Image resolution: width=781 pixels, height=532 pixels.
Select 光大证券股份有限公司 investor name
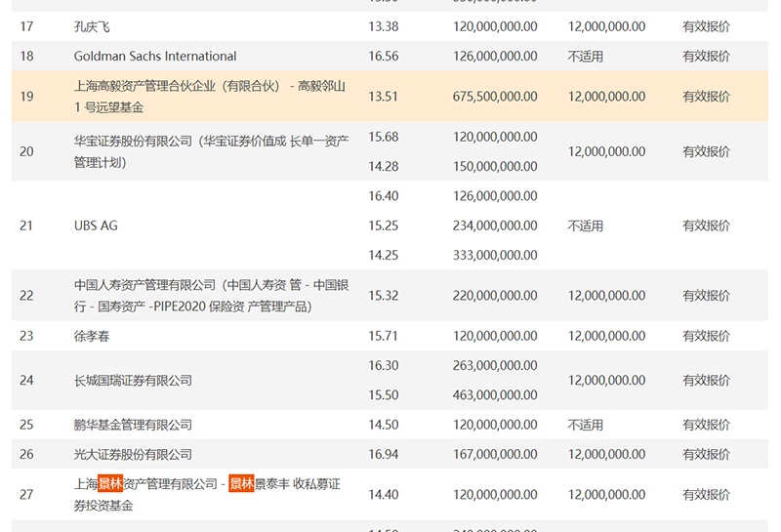pos(133,454)
